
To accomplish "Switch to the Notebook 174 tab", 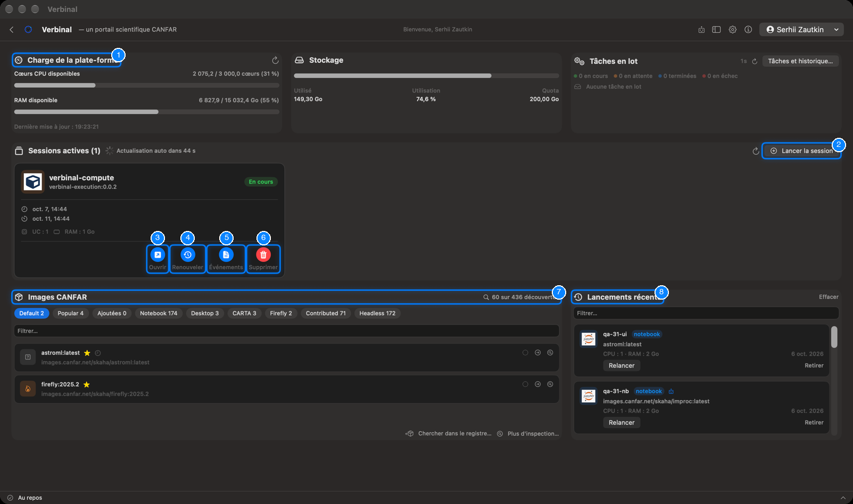I will (x=159, y=313).
